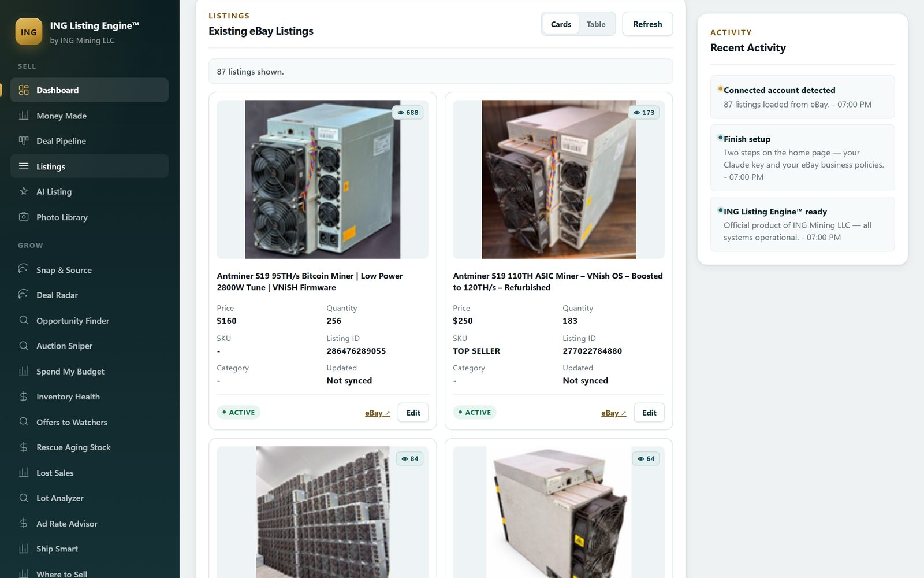The width and height of the screenshot is (924, 578).
Task: Click the 688 views eye badge
Action: pyautogui.click(x=408, y=113)
